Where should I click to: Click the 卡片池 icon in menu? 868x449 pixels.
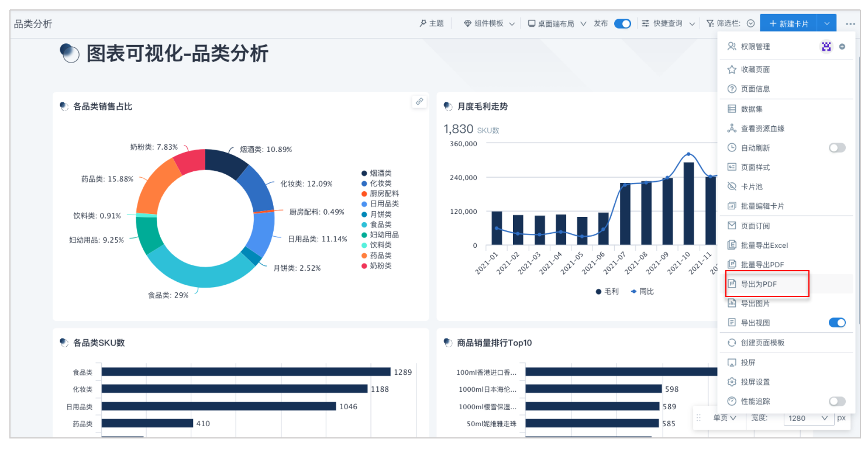(x=731, y=186)
